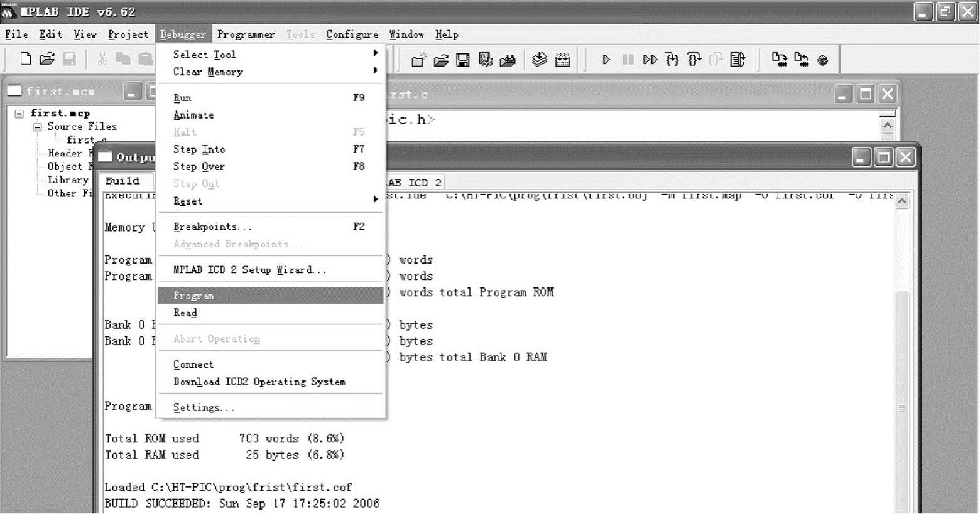Screen dimensions: 980x514
Task: Click the Open File toolbar icon
Action: click(47, 59)
